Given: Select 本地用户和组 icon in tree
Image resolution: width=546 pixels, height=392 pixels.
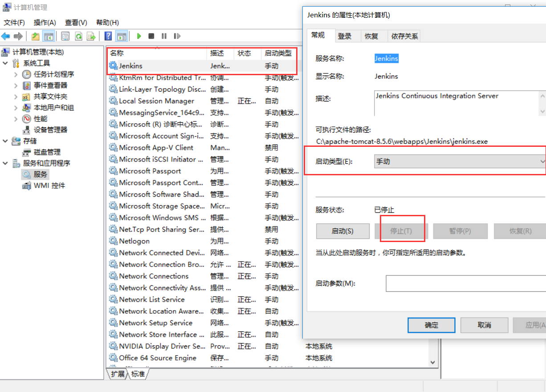Looking at the screenshot, I should point(27,108).
